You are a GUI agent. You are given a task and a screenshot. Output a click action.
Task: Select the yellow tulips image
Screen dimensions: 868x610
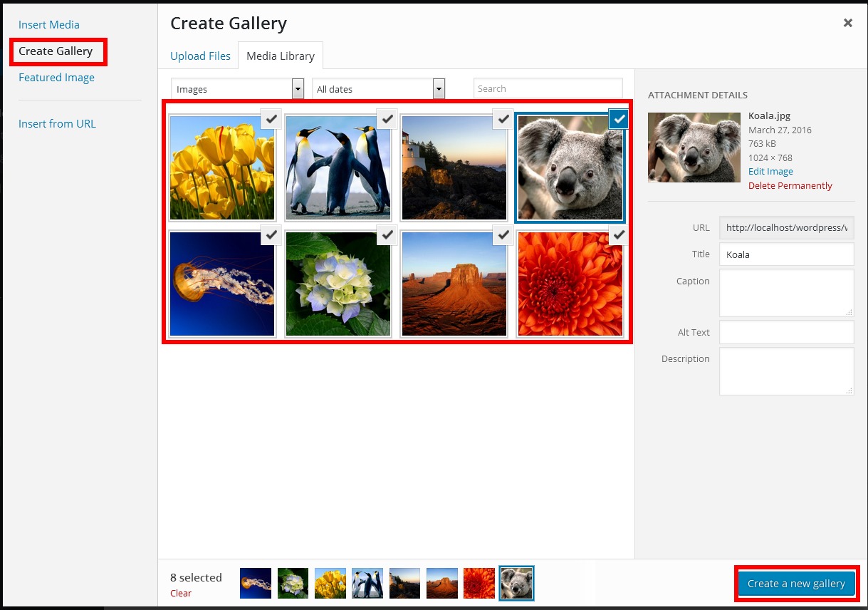[x=222, y=167]
